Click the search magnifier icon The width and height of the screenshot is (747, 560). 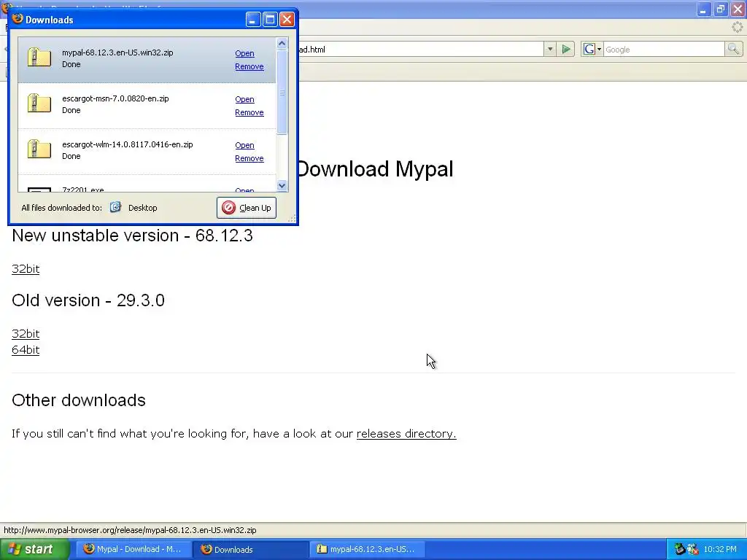(x=733, y=49)
